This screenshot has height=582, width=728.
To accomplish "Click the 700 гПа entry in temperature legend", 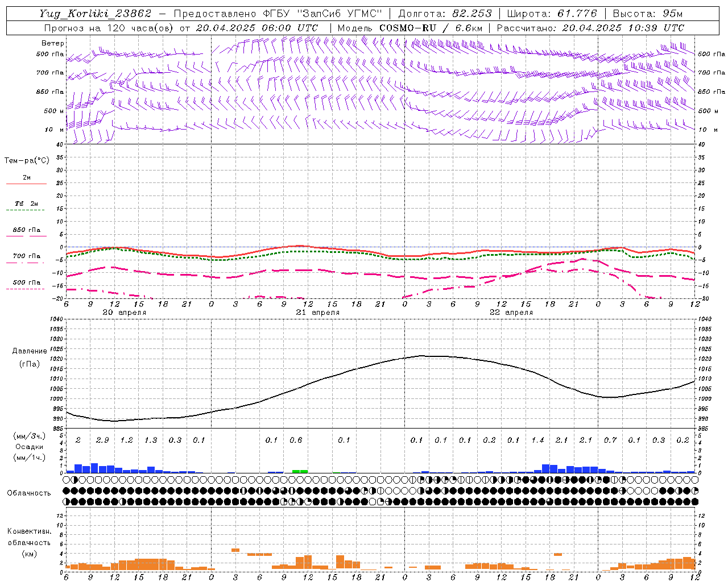I will 26,256.
